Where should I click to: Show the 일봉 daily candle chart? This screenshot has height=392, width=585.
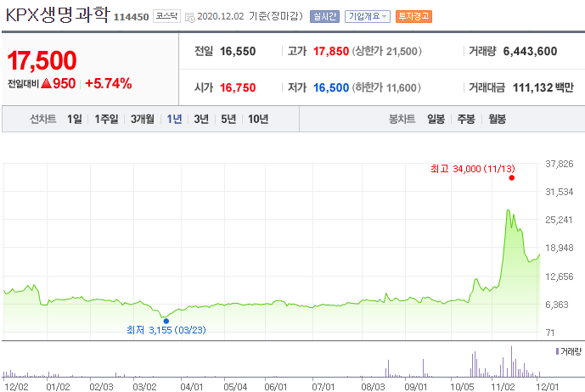(436, 119)
